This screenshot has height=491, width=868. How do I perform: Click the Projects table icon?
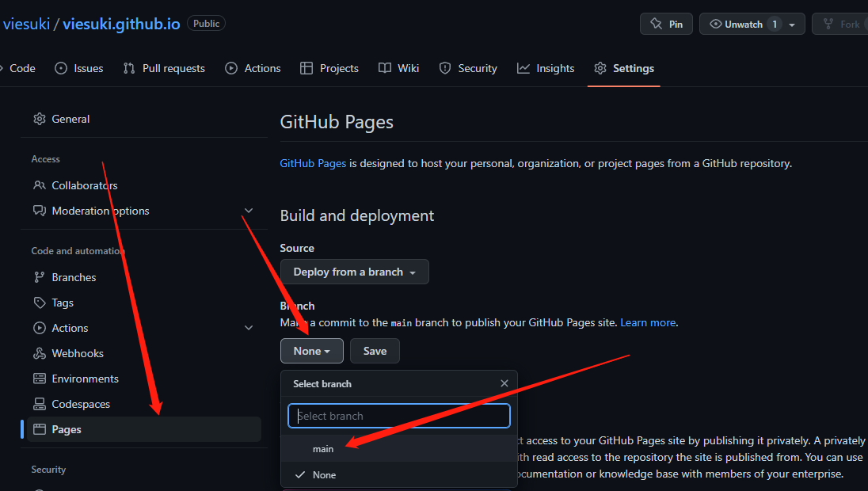tap(306, 68)
